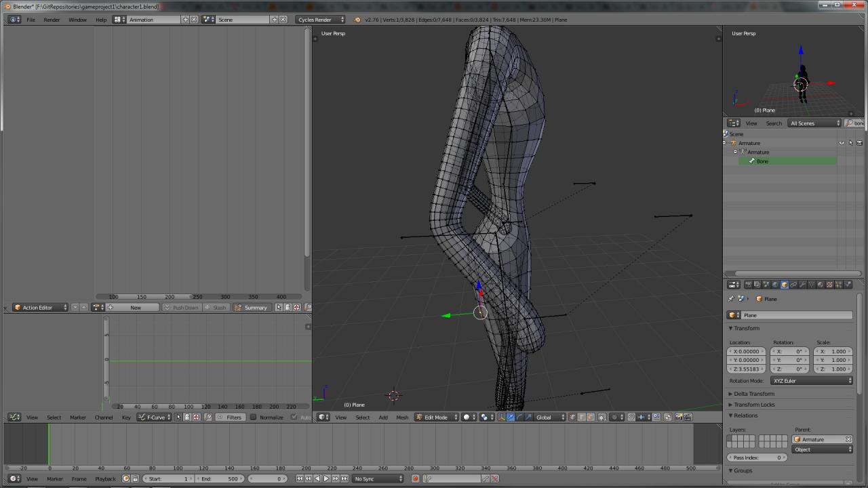Screen dimensions: 868x488
Task: Open the Add menu in 3D header
Action: click(x=383, y=417)
